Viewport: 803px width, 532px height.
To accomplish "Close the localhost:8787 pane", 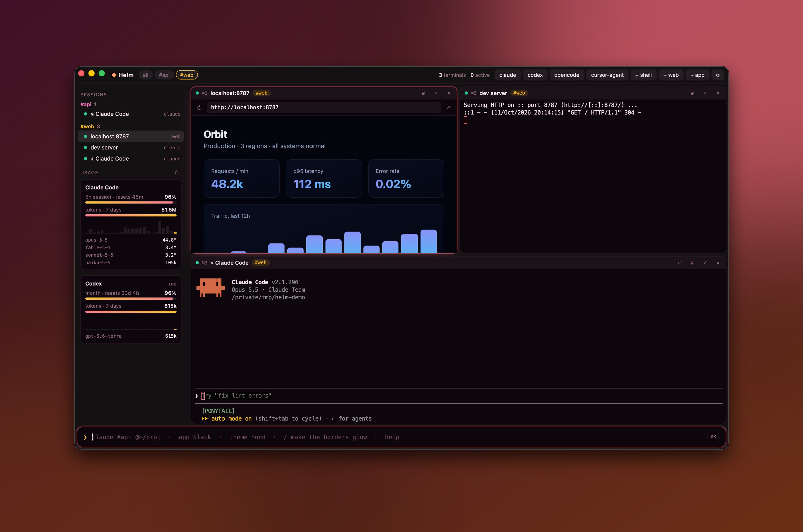I will (x=449, y=93).
